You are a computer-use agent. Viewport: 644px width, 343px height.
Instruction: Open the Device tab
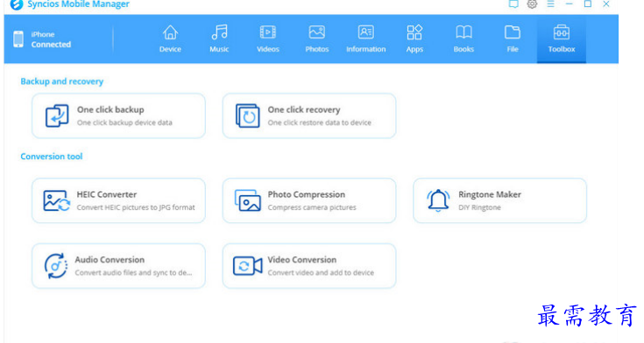click(x=170, y=38)
